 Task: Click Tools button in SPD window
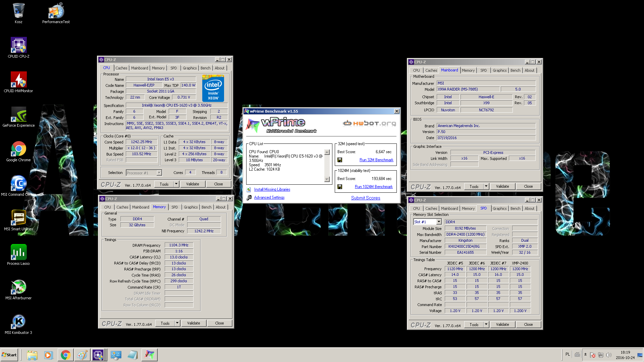click(x=474, y=324)
